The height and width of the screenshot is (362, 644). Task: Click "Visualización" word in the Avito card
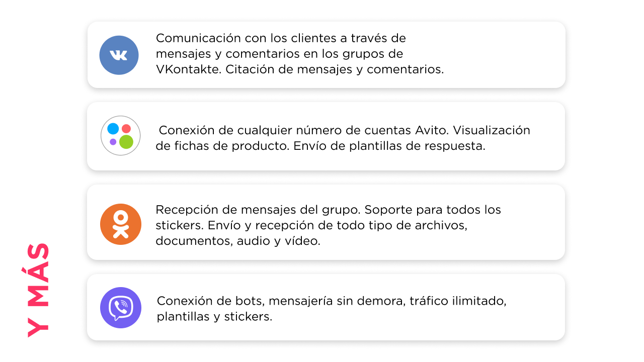[492, 130]
